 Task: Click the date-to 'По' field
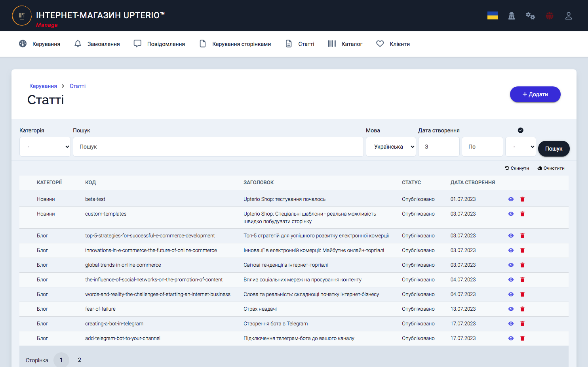click(482, 147)
